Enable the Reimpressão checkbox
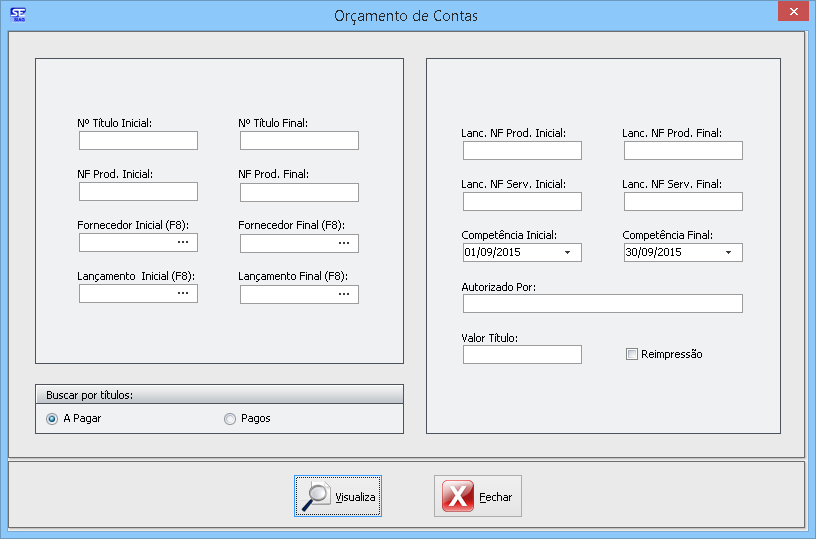This screenshot has width=816, height=539. tap(631, 354)
